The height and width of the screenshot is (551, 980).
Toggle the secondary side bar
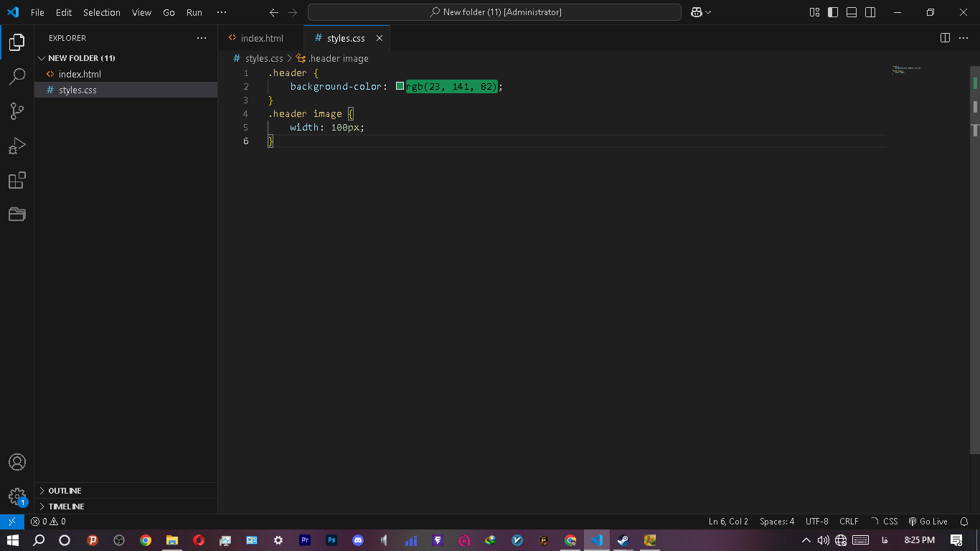(870, 12)
